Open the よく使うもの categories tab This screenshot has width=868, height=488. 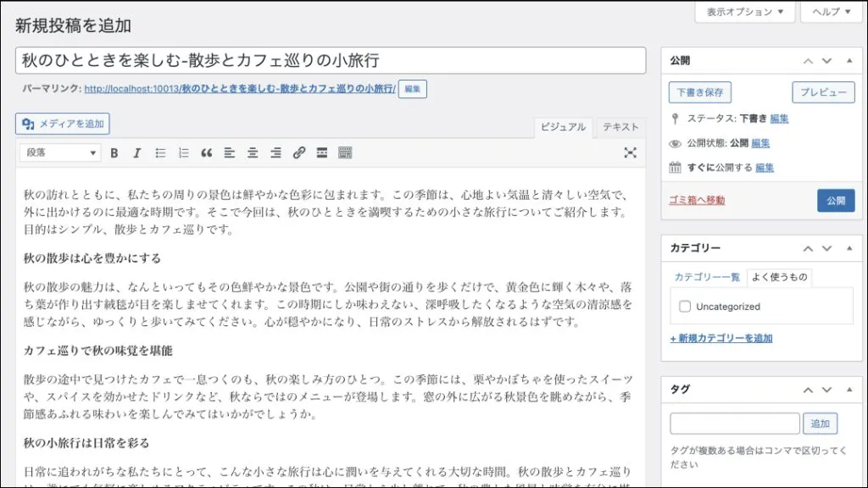tap(780, 277)
